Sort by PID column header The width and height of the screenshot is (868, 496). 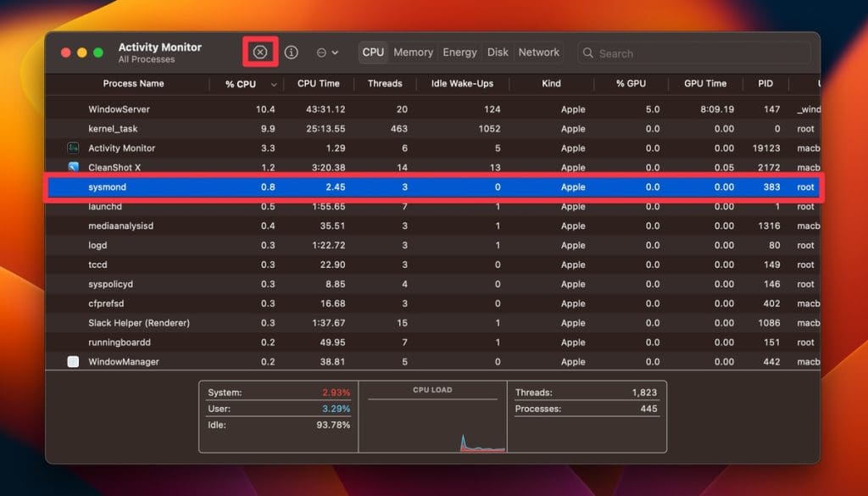tap(765, 84)
